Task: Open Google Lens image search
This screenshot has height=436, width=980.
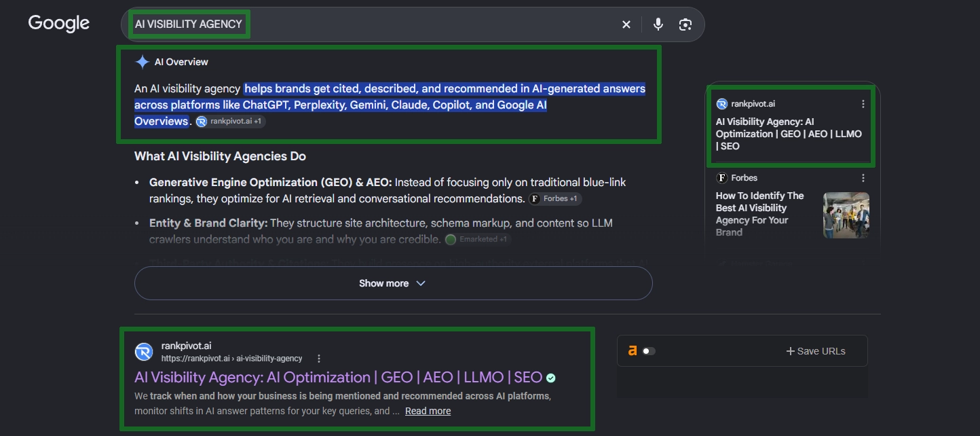Action: point(685,24)
